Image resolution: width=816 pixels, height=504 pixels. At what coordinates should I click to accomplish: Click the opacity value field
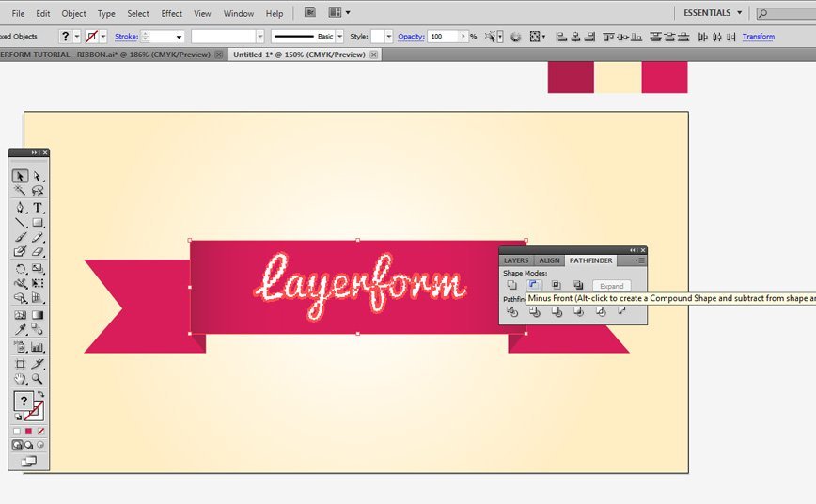444,37
